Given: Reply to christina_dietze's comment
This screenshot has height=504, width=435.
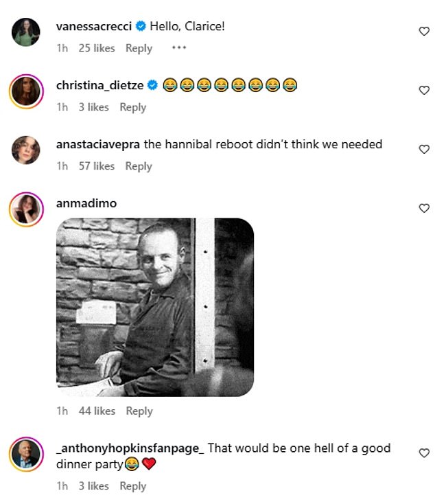Looking at the screenshot, I should (132, 107).
